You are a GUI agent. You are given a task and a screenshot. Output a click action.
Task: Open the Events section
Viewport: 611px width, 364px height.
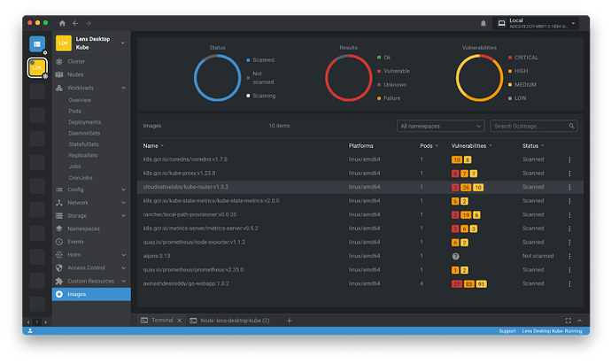pyautogui.click(x=75, y=242)
